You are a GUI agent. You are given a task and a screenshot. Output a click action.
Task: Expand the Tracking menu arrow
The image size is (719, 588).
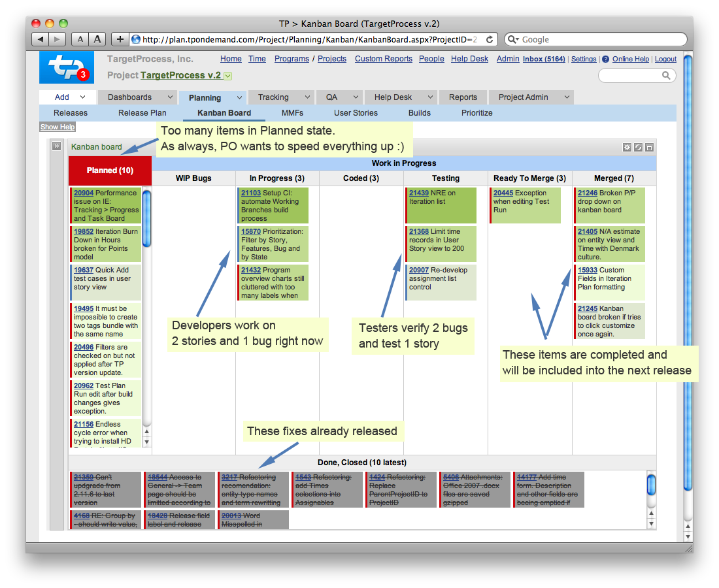pos(307,97)
